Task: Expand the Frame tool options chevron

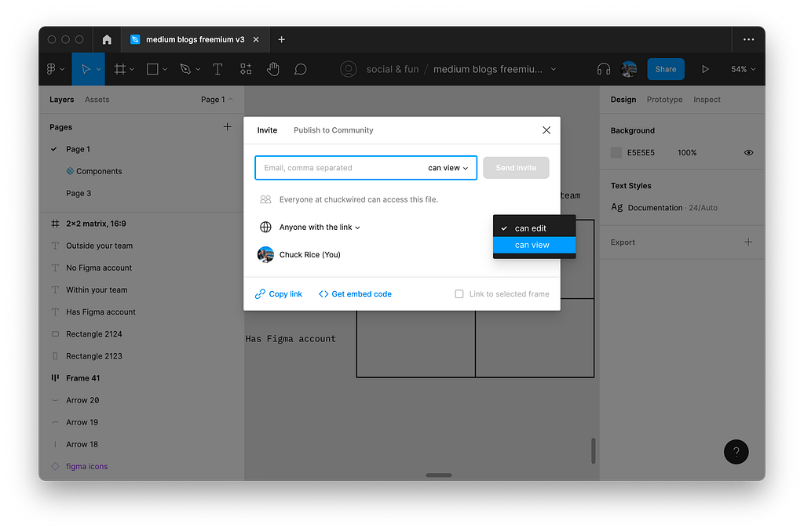Action: (132, 69)
